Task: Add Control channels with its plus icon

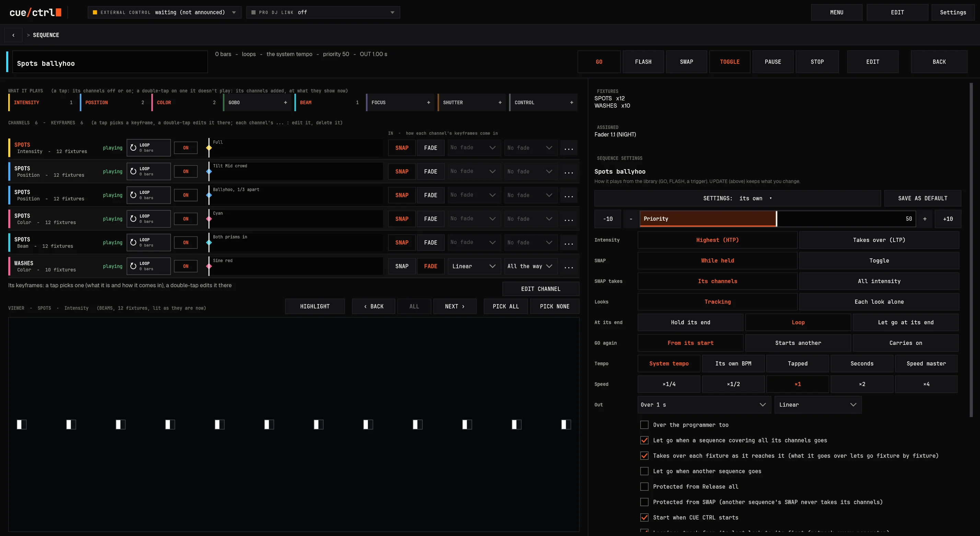Action: 571,102
